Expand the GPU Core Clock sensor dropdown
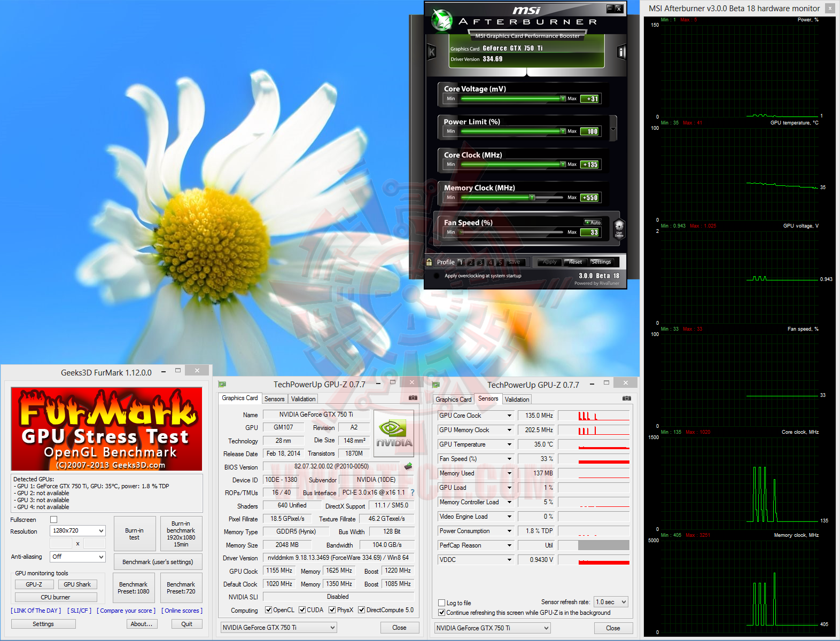 pyautogui.click(x=509, y=416)
